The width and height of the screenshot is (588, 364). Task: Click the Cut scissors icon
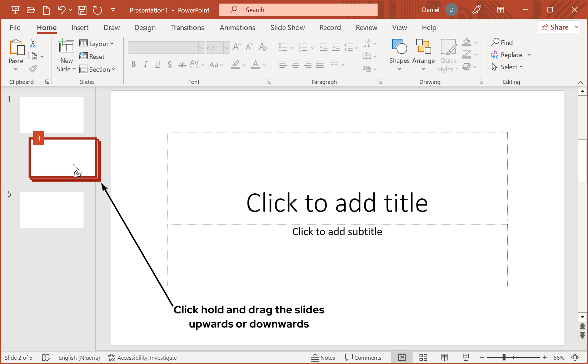pos(33,43)
